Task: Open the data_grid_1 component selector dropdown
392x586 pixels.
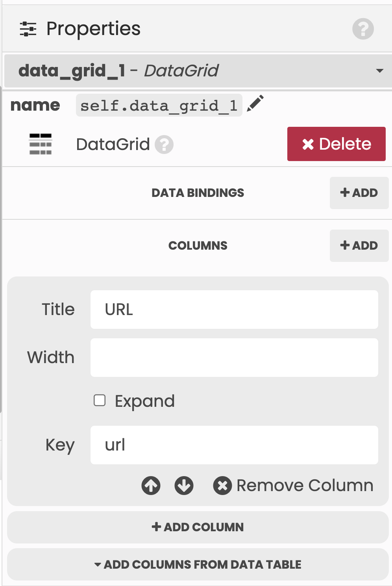Action: click(379, 71)
